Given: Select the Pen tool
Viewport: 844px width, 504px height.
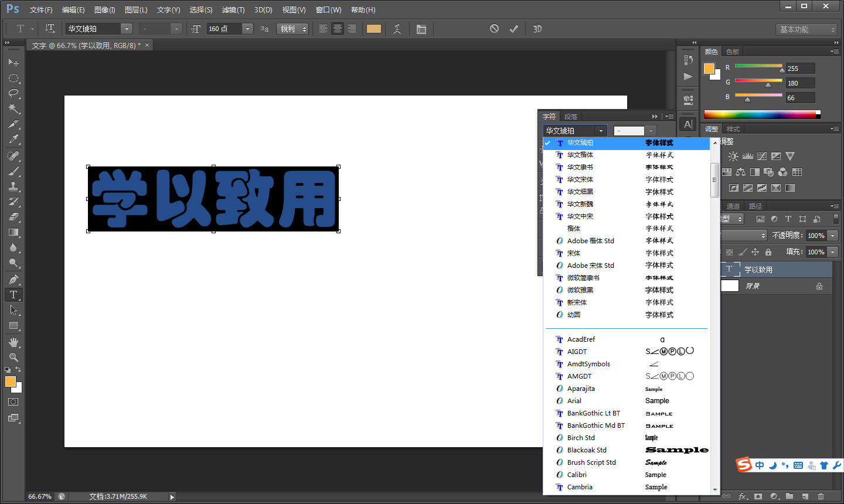Looking at the screenshot, I should click(13, 280).
